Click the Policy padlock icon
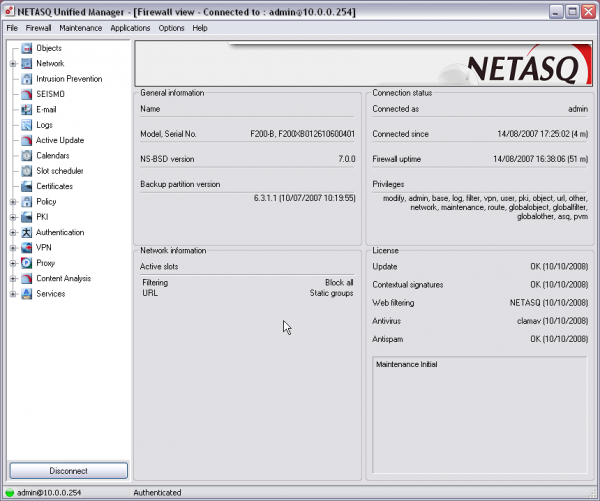The height and width of the screenshot is (501, 600). tap(26, 202)
